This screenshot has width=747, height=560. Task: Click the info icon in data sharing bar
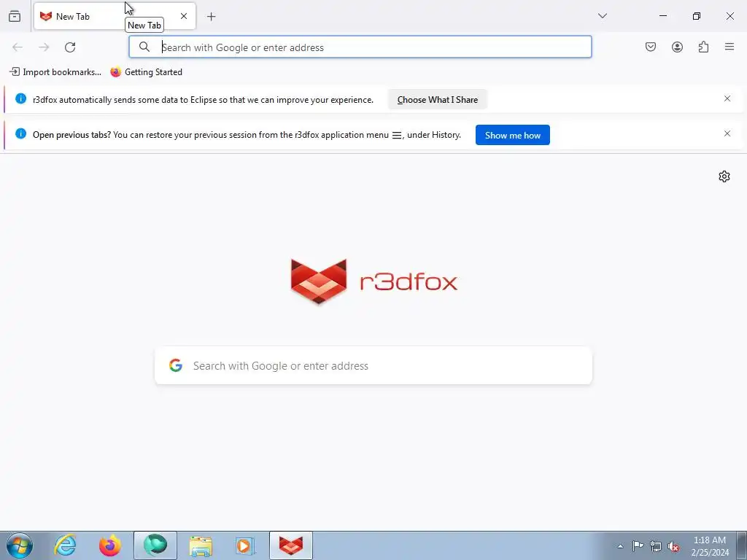[20, 98]
